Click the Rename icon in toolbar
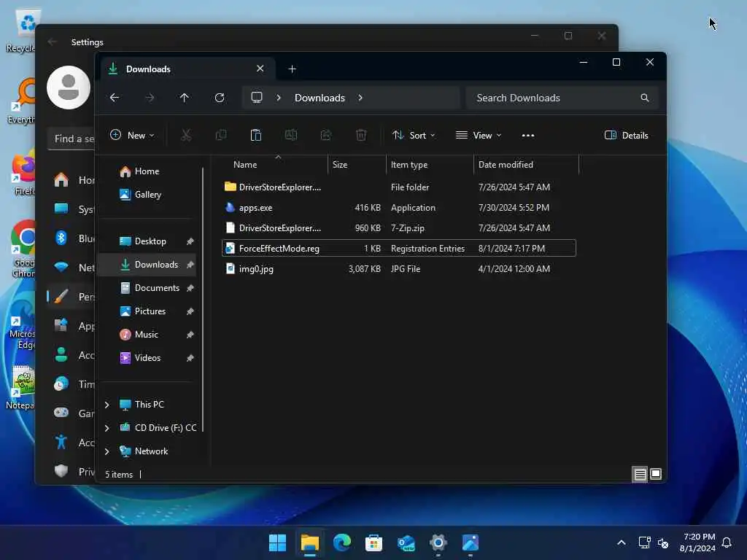The height and width of the screenshot is (560, 747). tap(290, 135)
